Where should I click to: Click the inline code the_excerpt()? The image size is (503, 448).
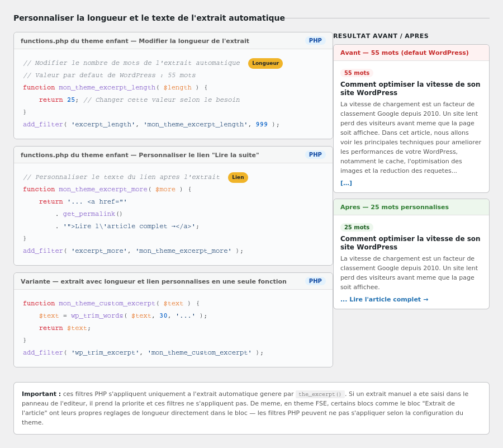pos(320,394)
